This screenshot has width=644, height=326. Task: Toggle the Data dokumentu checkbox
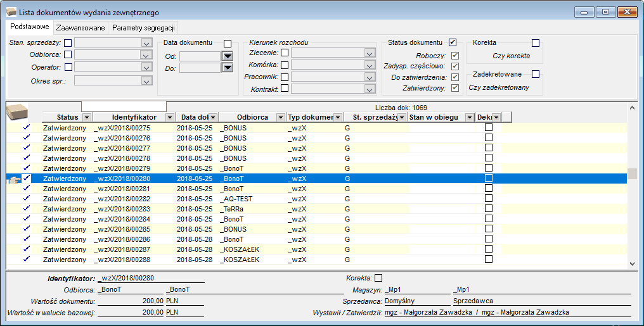228,44
